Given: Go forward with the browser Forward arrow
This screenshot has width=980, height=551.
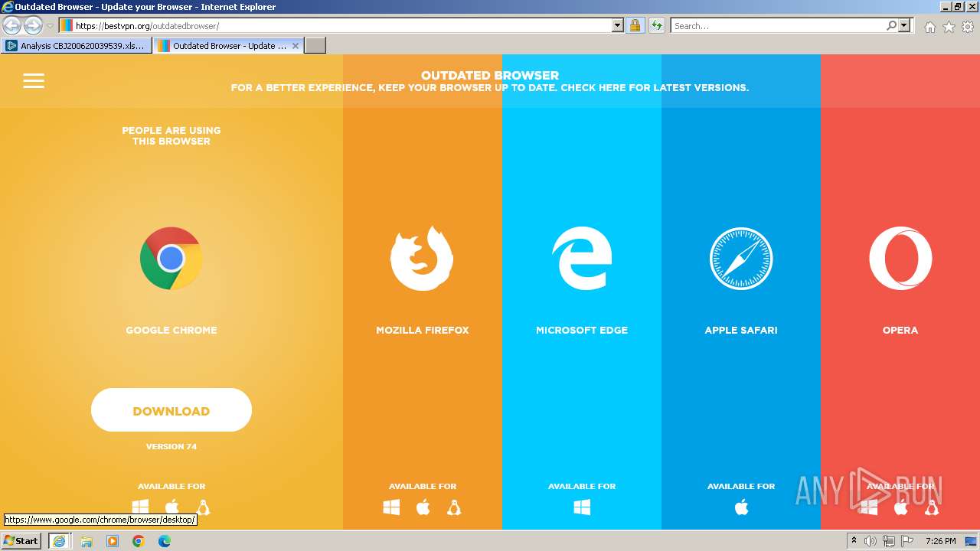Looking at the screenshot, I should 33,26.
